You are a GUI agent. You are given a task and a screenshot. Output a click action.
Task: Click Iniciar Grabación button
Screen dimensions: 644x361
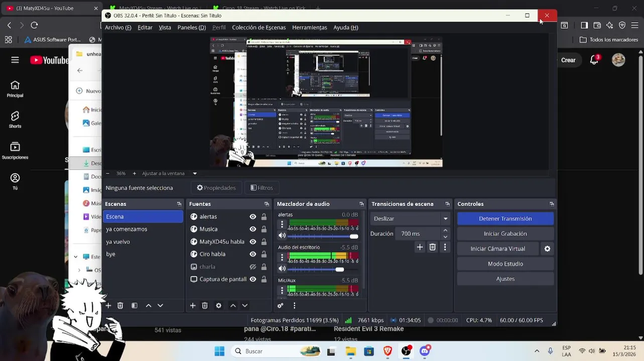point(505,234)
